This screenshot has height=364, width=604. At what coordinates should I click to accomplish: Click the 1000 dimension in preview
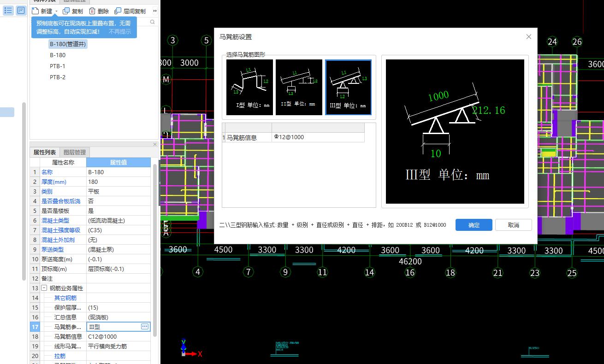coord(438,96)
